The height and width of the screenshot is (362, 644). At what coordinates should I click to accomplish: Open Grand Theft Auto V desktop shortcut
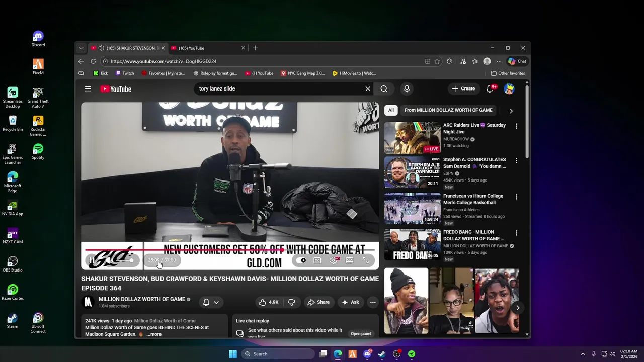(38, 98)
